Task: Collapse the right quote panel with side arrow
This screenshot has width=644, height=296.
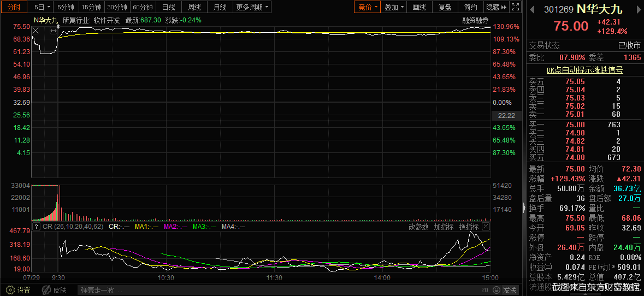Action: coord(524,208)
